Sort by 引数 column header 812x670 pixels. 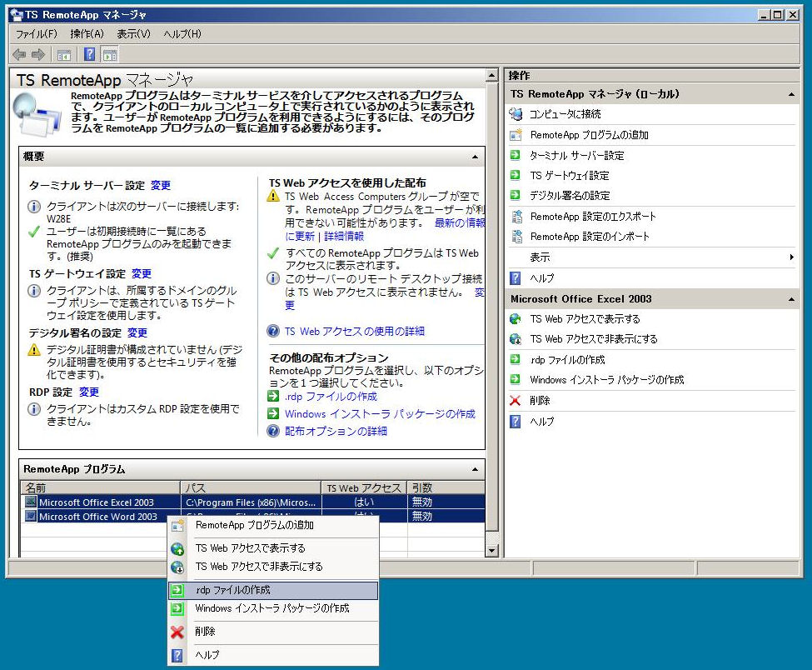click(446, 487)
